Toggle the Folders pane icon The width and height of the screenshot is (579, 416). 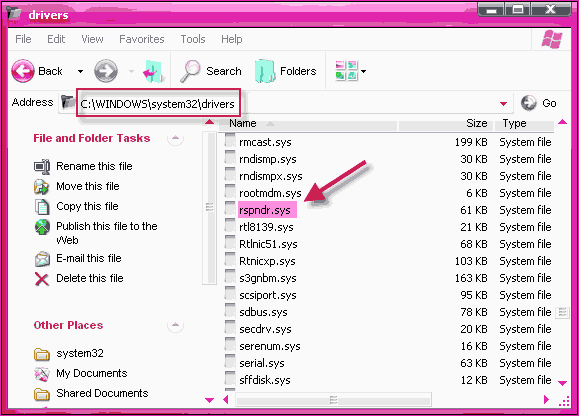[x=265, y=71]
